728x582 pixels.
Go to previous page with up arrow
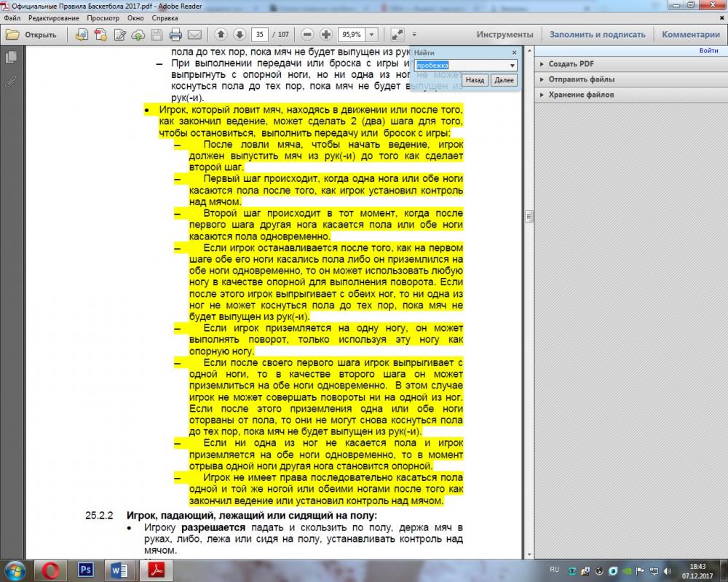pyautogui.click(x=221, y=34)
